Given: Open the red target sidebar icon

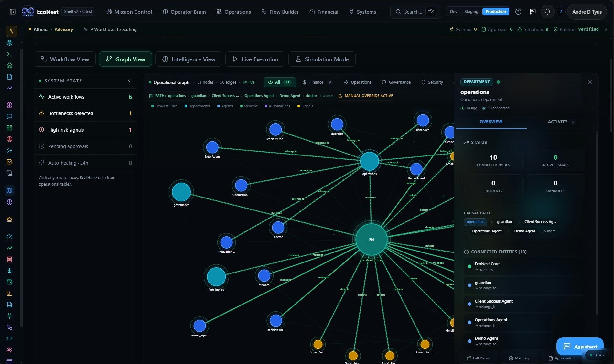Looking at the screenshot, I should (9, 139).
